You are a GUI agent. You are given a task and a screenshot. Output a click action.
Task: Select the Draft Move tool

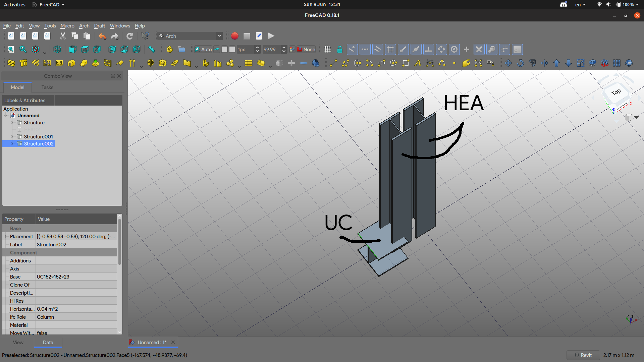508,63
